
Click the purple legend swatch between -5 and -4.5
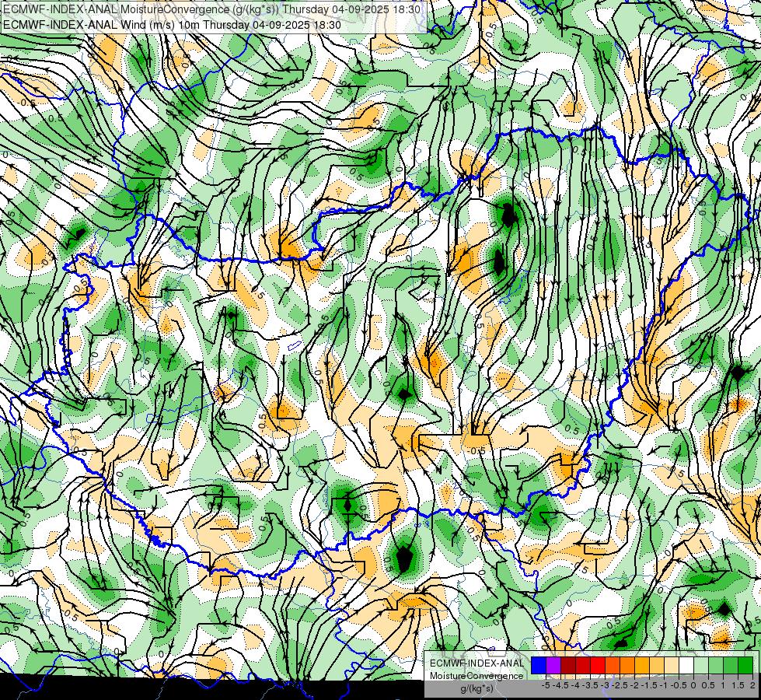553,666
